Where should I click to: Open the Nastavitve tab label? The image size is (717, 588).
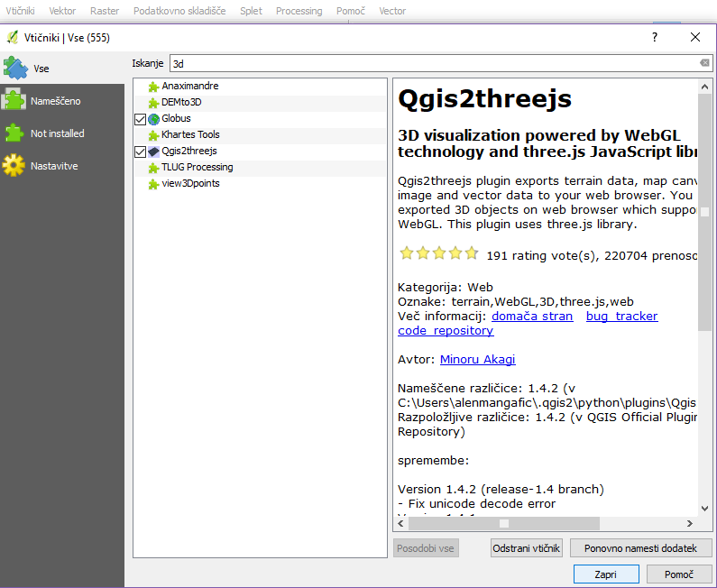(x=54, y=166)
